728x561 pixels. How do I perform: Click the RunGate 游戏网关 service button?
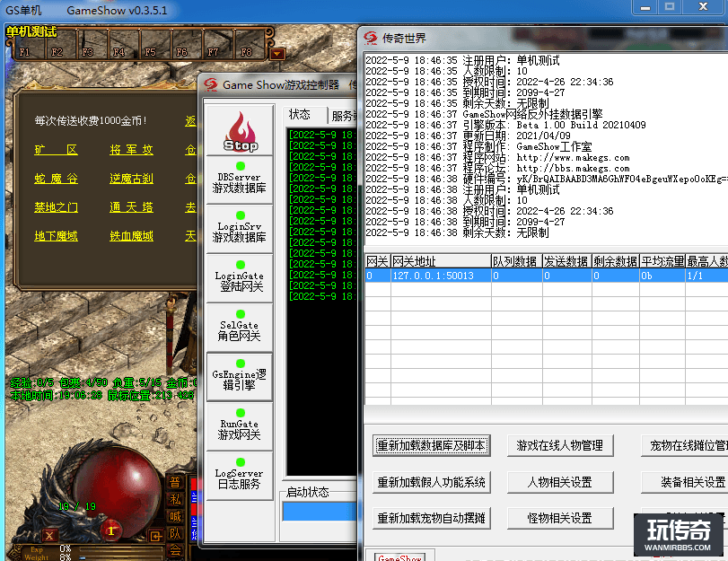pos(240,426)
